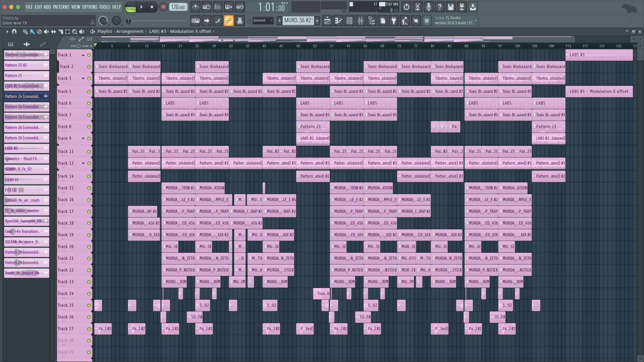Mute Track 26 using its green light
644x362 pixels.
89,317
